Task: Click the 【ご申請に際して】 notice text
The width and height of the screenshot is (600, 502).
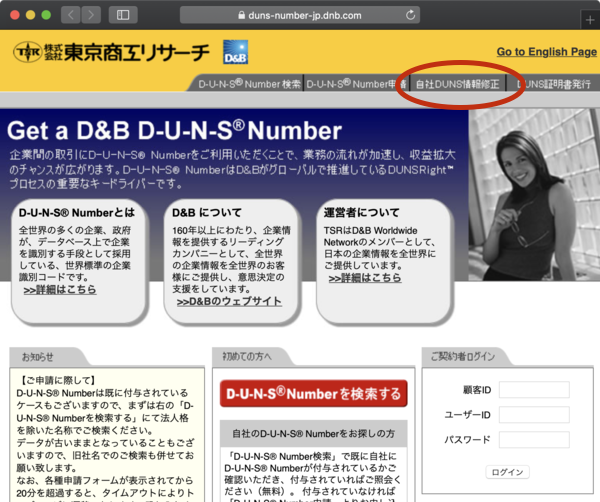Action: [x=56, y=380]
